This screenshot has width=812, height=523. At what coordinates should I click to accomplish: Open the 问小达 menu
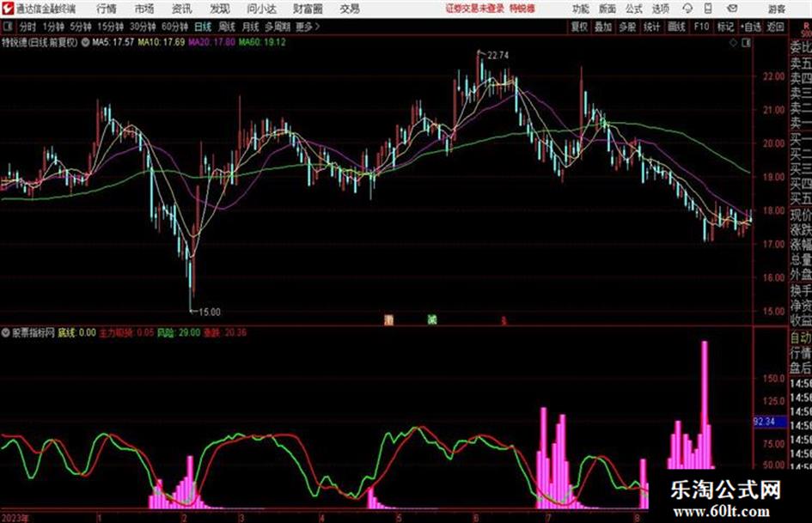[x=261, y=9]
